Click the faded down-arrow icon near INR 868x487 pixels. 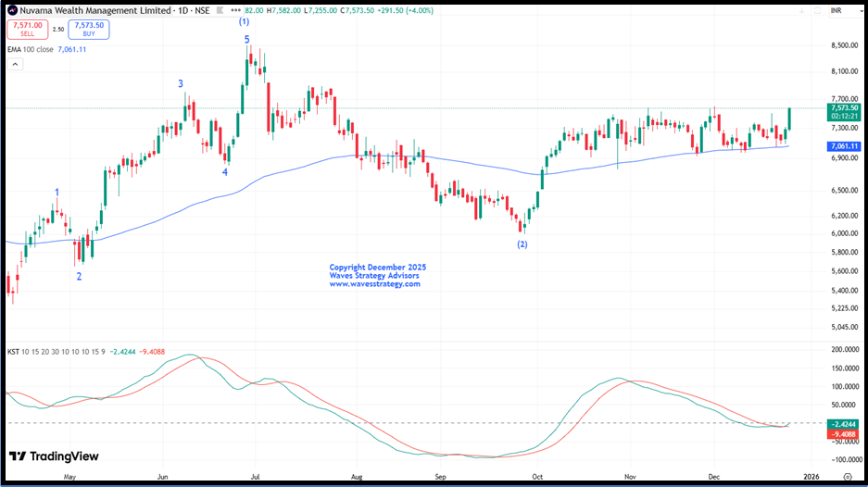coord(801,10)
